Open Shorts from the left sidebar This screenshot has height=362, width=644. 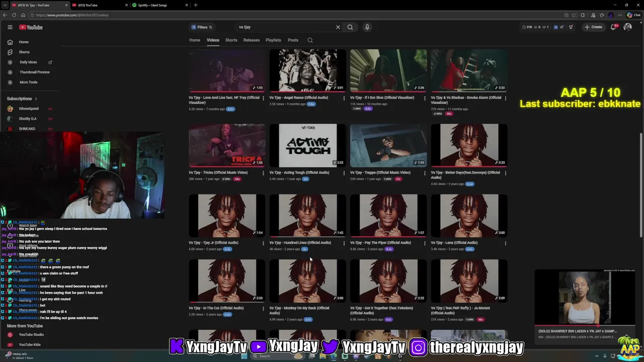click(x=24, y=52)
